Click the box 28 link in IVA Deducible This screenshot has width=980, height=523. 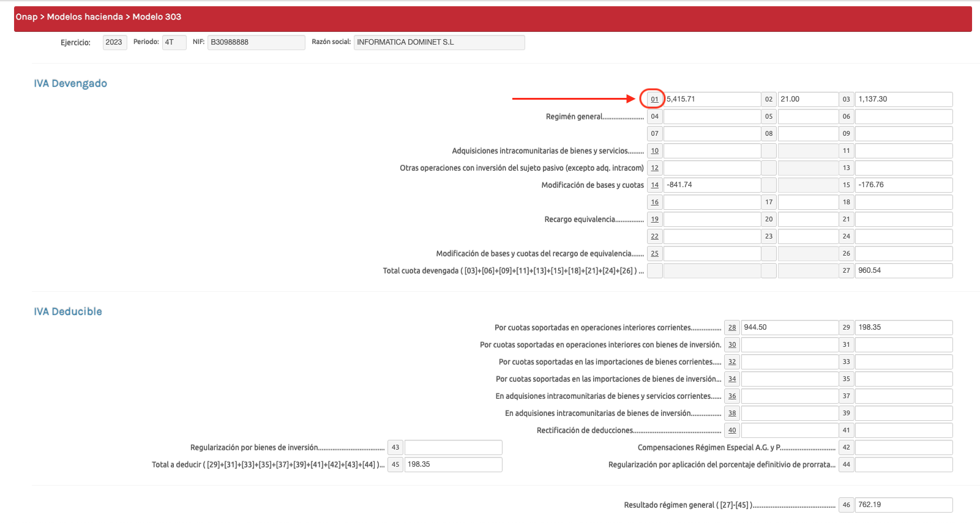(x=731, y=327)
